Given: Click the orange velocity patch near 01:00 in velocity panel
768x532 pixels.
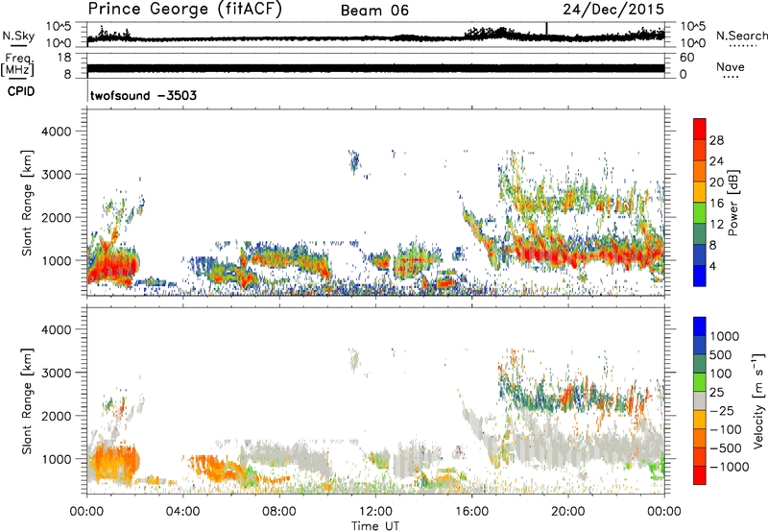Looking at the screenshot, I should tap(113, 461).
